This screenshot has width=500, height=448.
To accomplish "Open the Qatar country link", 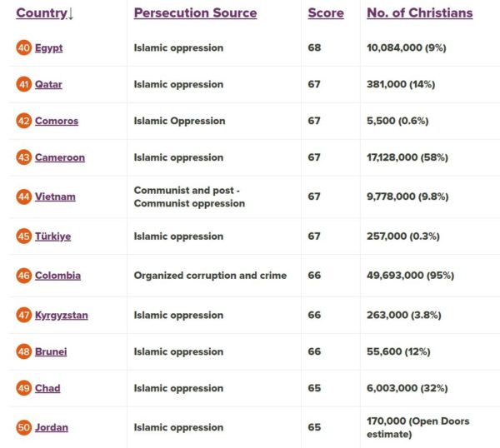I will click(48, 85).
